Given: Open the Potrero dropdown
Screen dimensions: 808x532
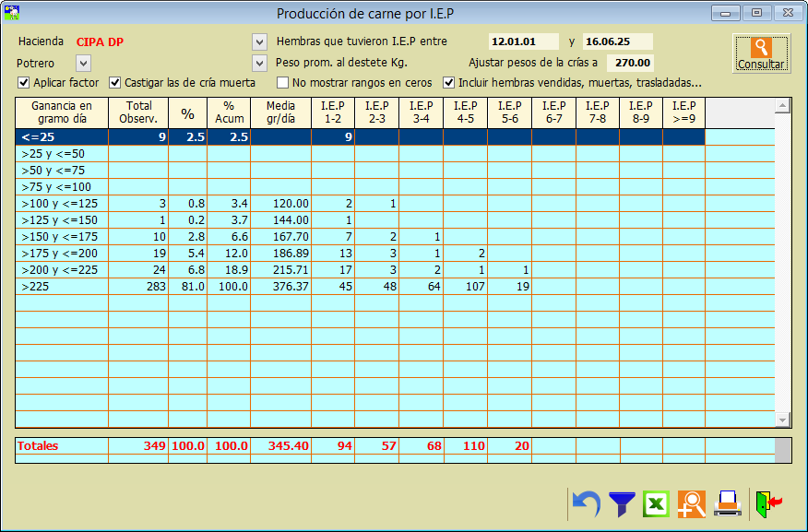Looking at the screenshot, I should [83, 63].
